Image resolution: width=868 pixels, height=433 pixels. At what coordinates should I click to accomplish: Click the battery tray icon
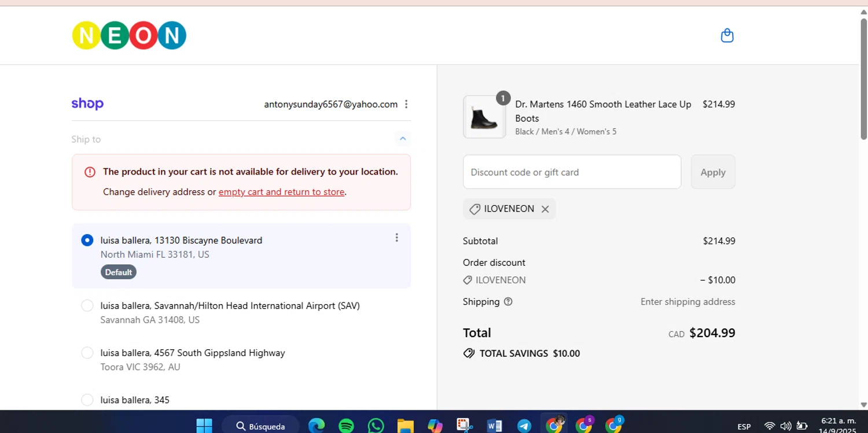tap(802, 426)
